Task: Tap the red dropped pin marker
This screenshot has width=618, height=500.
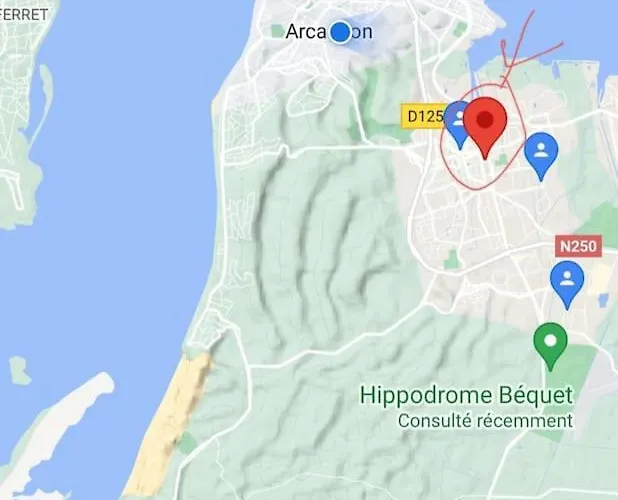Action: [485, 128]
